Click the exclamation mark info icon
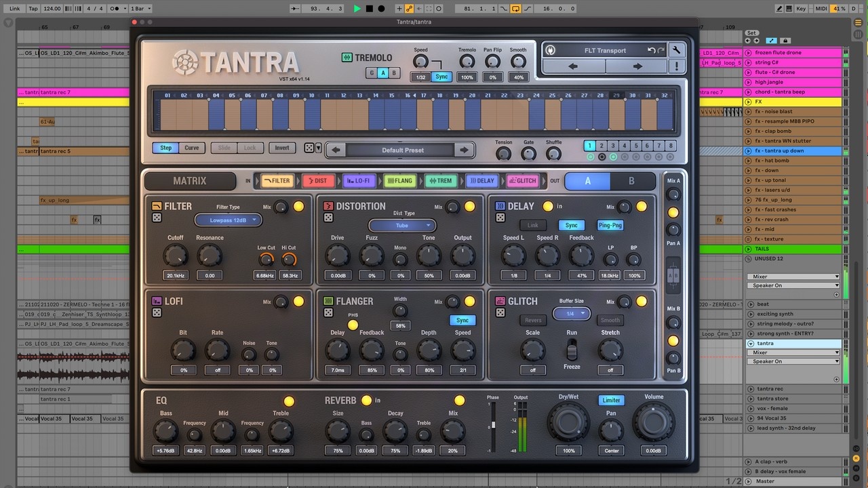868x488 pixels. click(677, 66)
